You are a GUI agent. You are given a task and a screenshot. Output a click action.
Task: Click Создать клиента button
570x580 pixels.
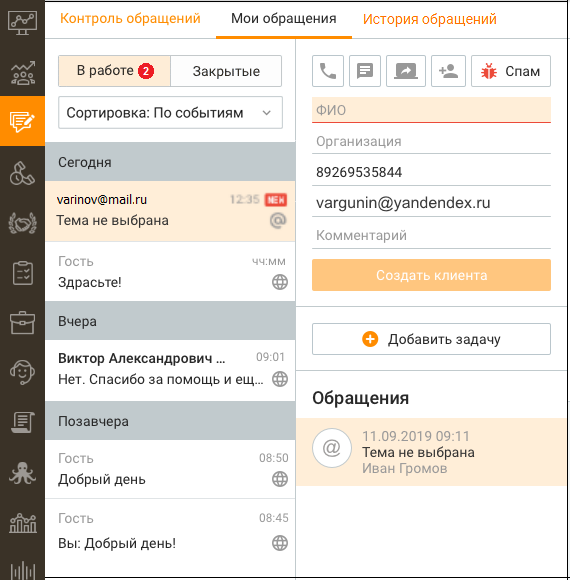point(431,275)
